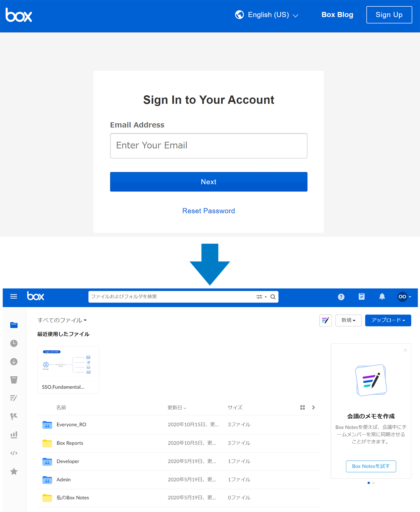
Task: Click the magnifier search icon
Action: click(x=273, y=297)
